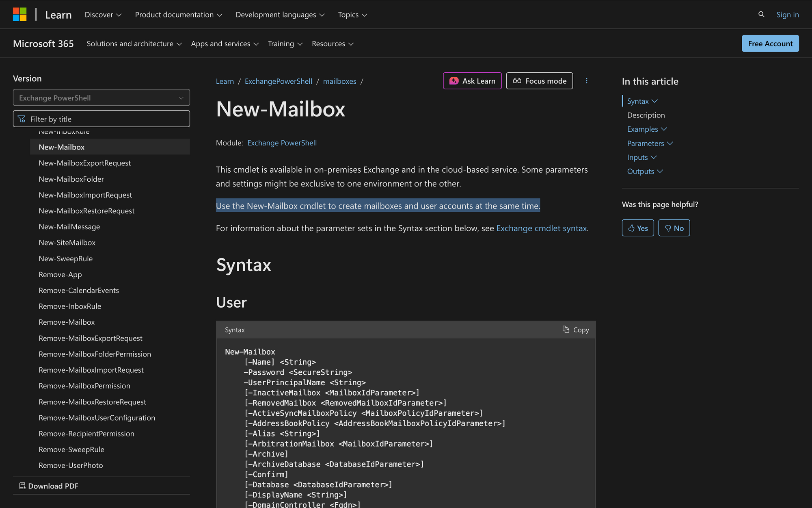Go to the mailboxes breadcrumb link
This screenshot has width=812, height=508.
click(x=339, y=81)
